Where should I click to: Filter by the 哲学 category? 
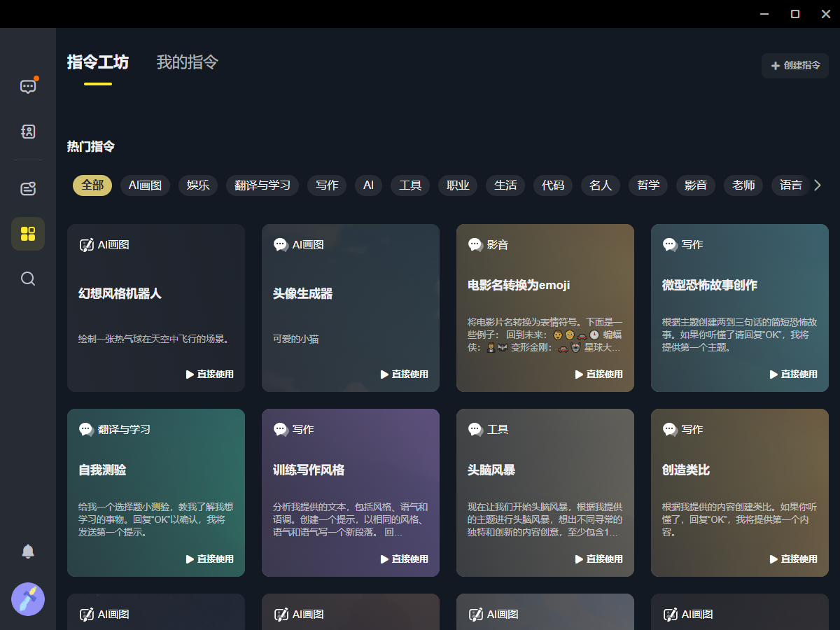click(x=648, y=185)
